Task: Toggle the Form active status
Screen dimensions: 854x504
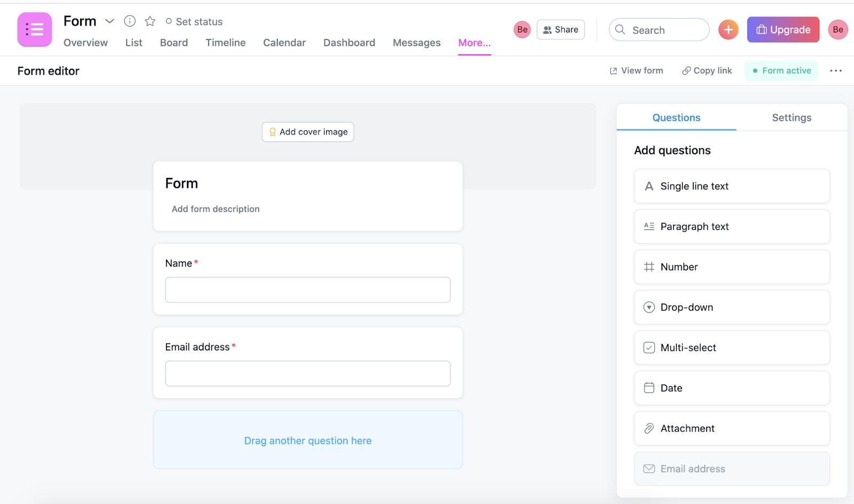Action: (781, 71)
